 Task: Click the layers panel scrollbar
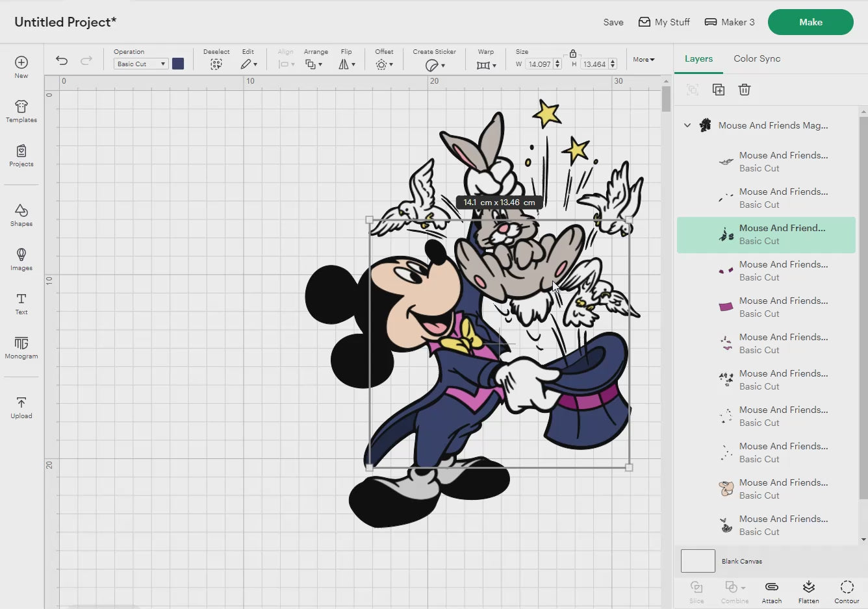(863, 308)
